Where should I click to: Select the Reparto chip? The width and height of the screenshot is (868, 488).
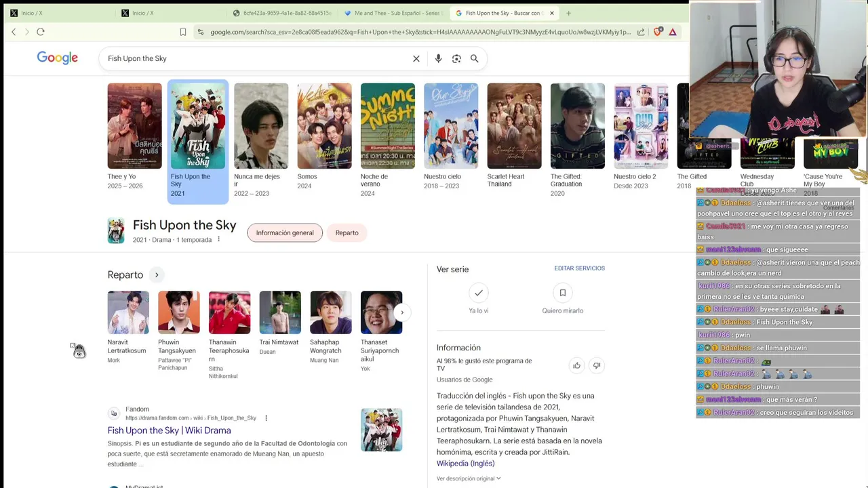[347, 232]
